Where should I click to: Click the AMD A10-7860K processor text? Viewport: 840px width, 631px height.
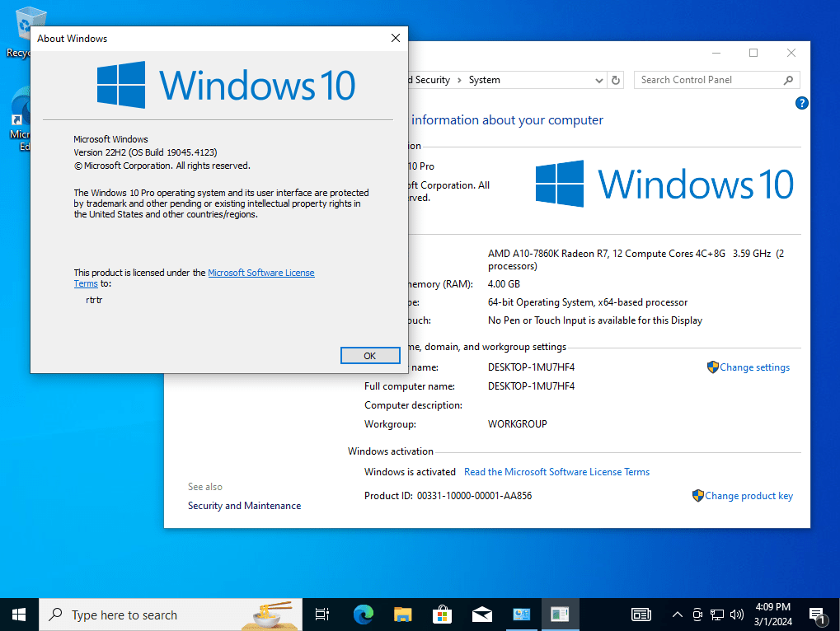coord(636,259)
